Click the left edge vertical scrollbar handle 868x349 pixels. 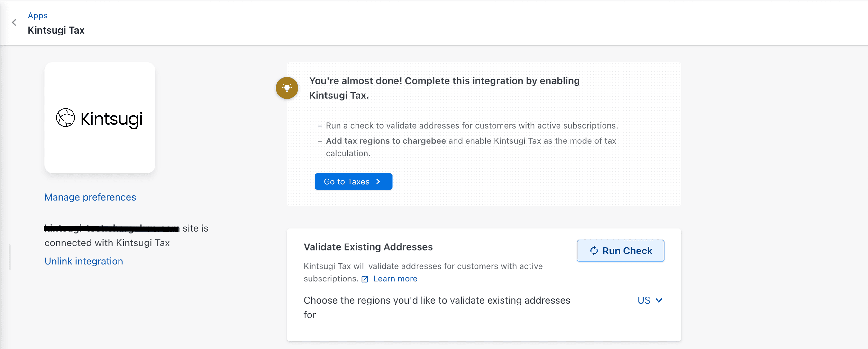(10, 257)
